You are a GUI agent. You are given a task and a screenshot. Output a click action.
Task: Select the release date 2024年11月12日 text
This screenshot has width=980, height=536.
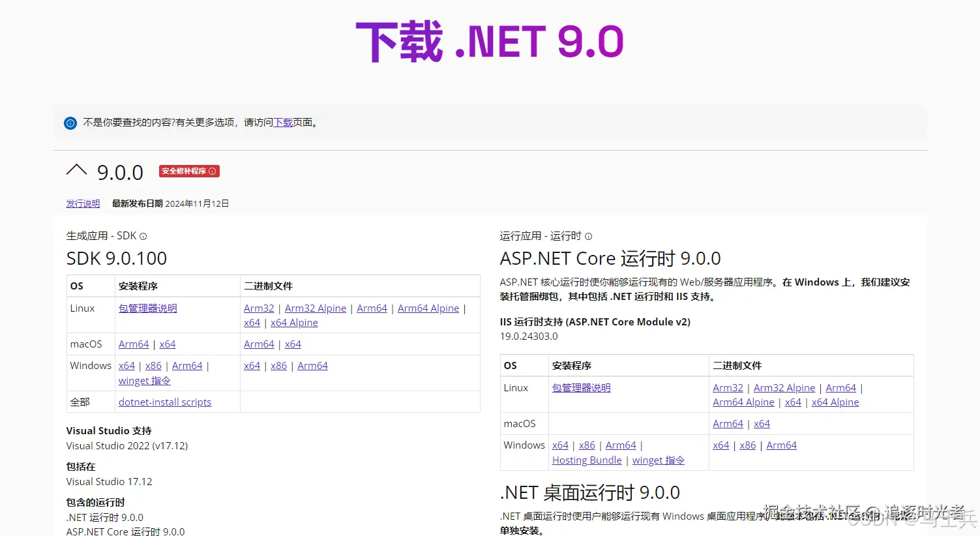tap(197, 203)
